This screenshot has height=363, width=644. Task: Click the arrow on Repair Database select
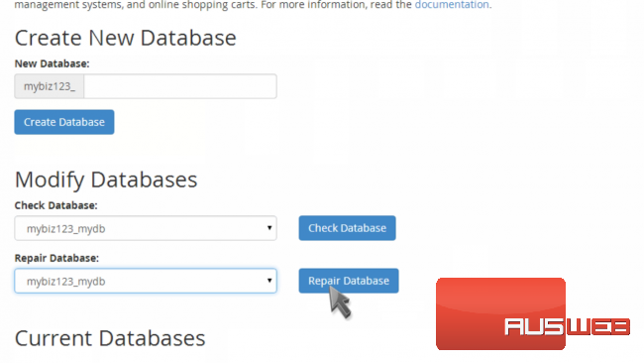click(269, 281)
